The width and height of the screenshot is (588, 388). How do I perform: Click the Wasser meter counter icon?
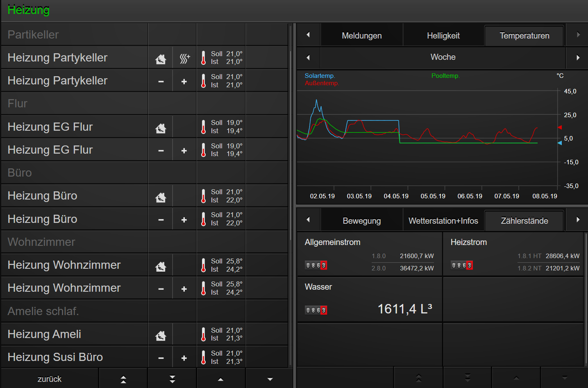coord(316,311)
